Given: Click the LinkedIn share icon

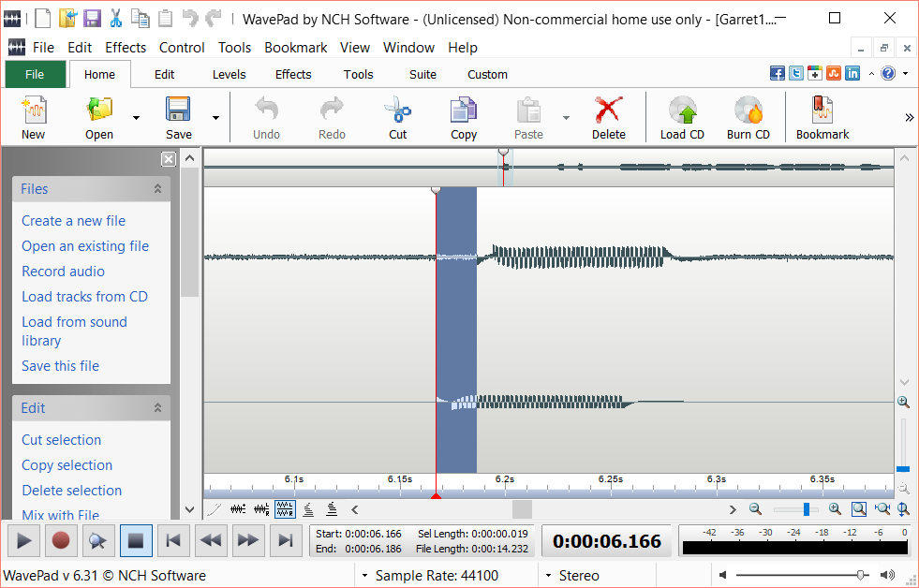Looking at the screenshot, I should tap(852, 73).
